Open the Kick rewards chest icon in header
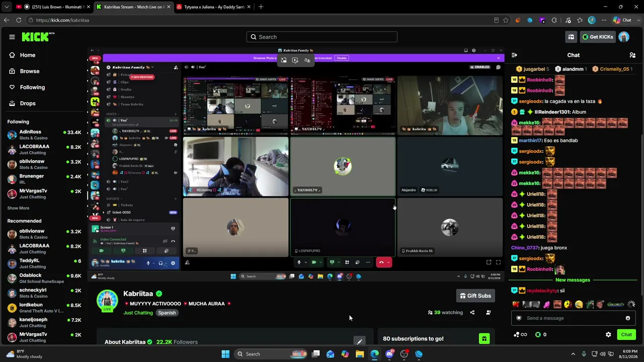This screenshot has height=362, width=644. click(x=571, y=37)
